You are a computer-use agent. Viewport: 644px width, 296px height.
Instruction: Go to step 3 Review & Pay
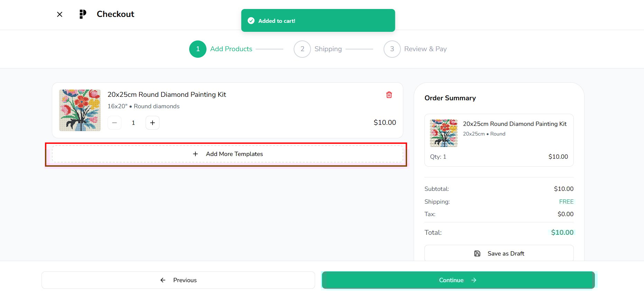tap(392, 49)
